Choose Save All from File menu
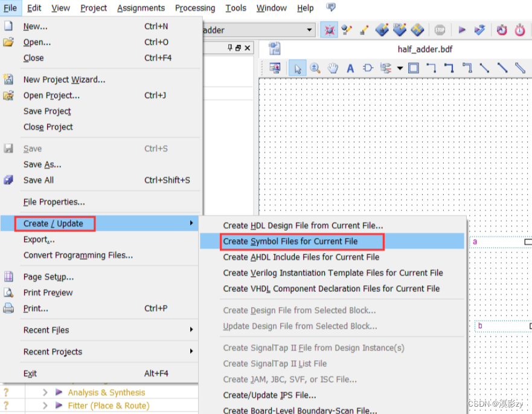This screenshot has height=414, width=532. (100, 180)
